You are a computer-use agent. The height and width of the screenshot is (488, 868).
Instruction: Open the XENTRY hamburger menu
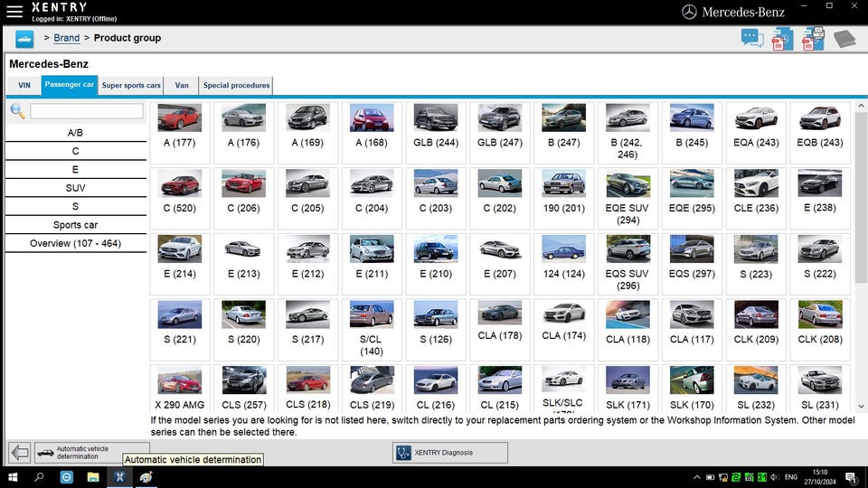(x=14, y=12)
